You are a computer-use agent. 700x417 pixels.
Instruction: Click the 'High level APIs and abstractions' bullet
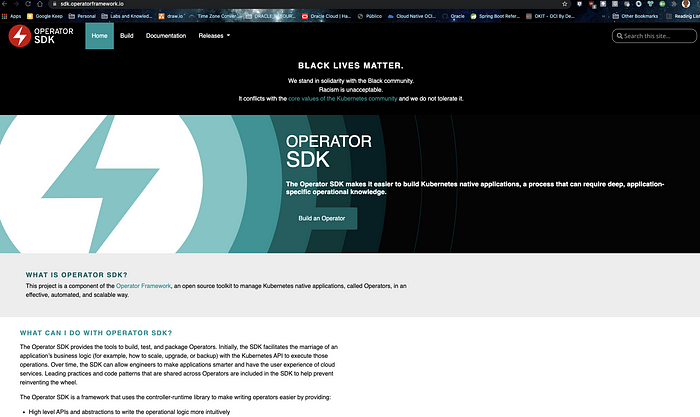coord(129,412)
